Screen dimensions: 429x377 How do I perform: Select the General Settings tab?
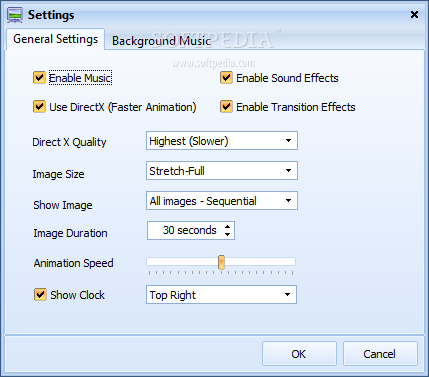click(55, 39)
